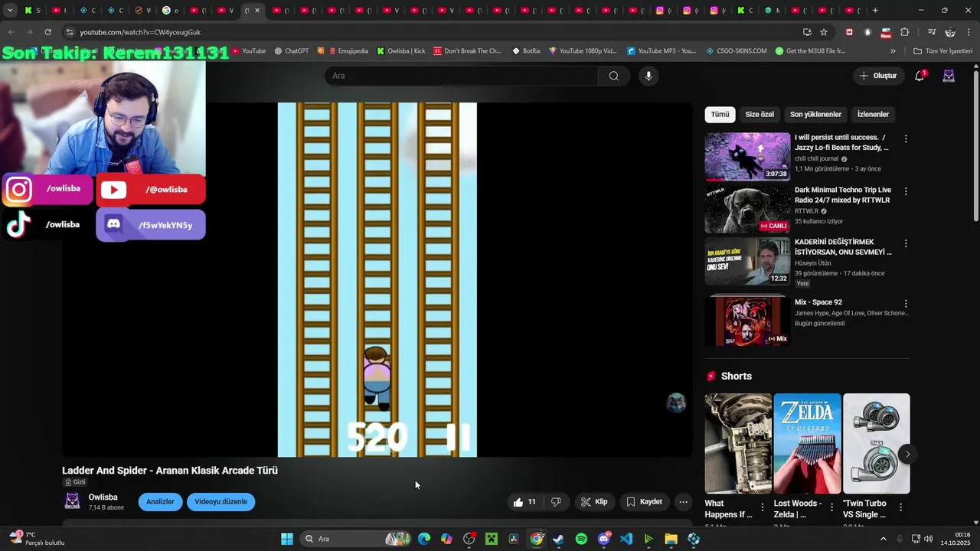
Task: Expand the hidden bookmarks chevron
Action: [x=893, y=51]
